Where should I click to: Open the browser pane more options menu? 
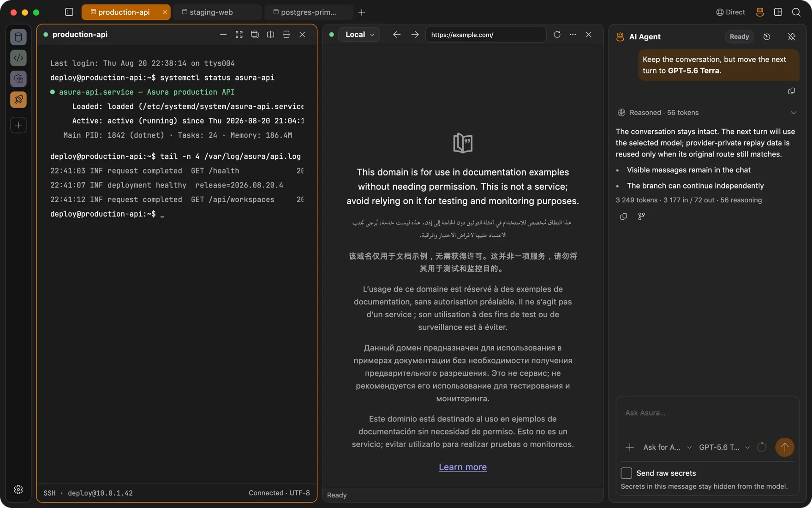click(573, 35)
